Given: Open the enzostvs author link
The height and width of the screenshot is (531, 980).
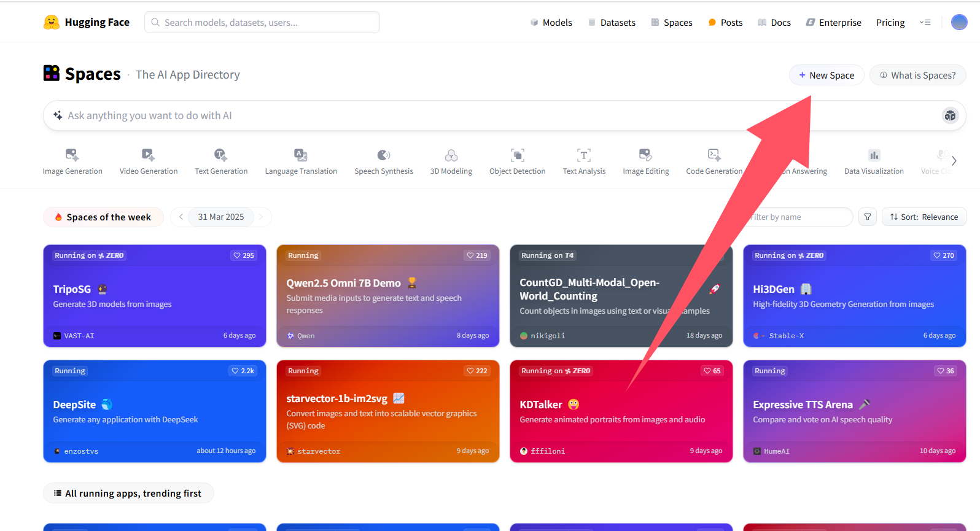Looking at the screenshot, I should 76,451.
